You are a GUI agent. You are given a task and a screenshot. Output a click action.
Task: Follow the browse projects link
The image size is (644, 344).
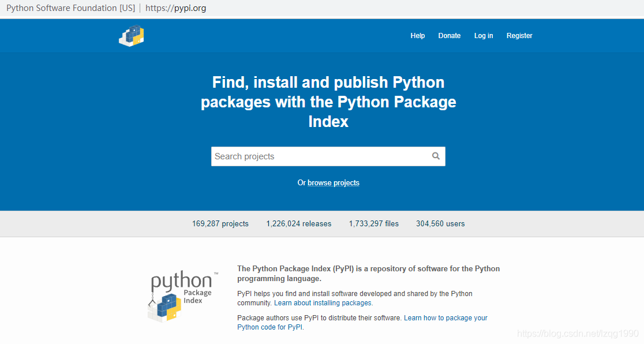[334, 183]
